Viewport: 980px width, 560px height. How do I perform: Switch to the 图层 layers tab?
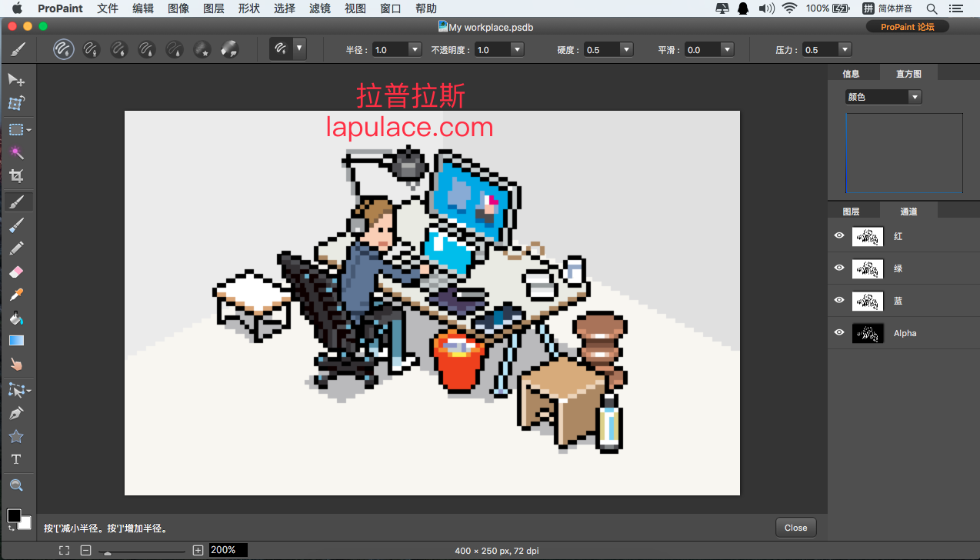(851, 212)
